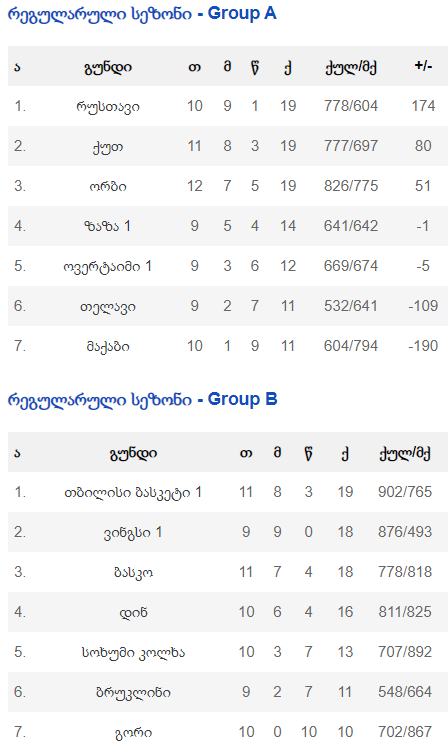Open team ვინგსი 1 in Group B
Screen dimensions: 448x755
133,533
